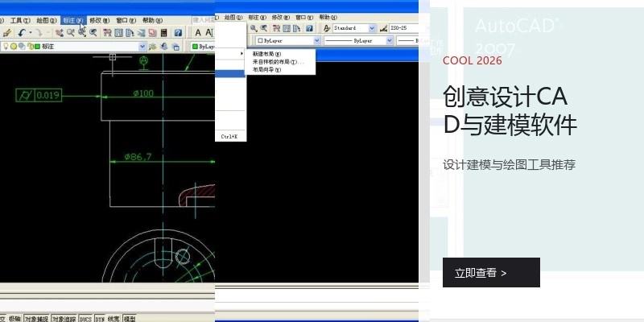Click the lightbulb layer on/off icon
Image resolution: width=644 pixels, height=322 pixels.
click(4, 47)
